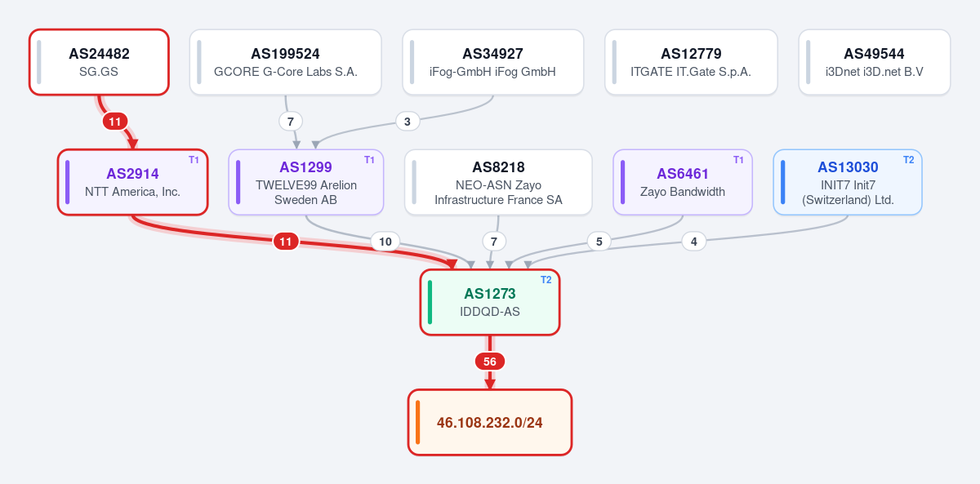
Task: Select the AS24482 SG.GS node
Action: pyautogui.click(x=99, y=62)
